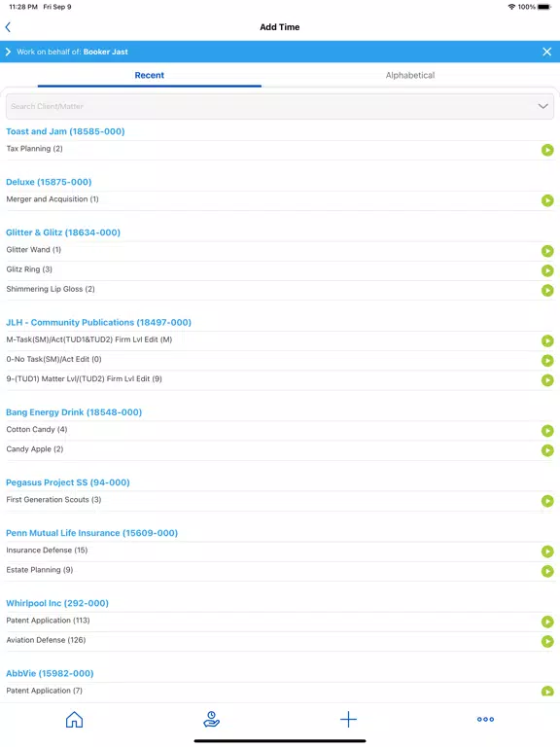Tap the Wi-Fi icon in status bar
Screen dimensions: 560x747
click(x=512, y=7)
